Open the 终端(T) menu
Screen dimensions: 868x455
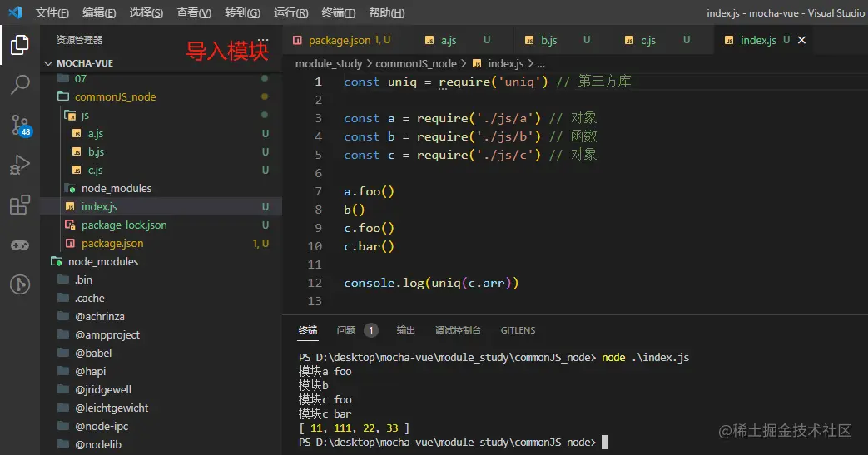[x=338, y=12]
